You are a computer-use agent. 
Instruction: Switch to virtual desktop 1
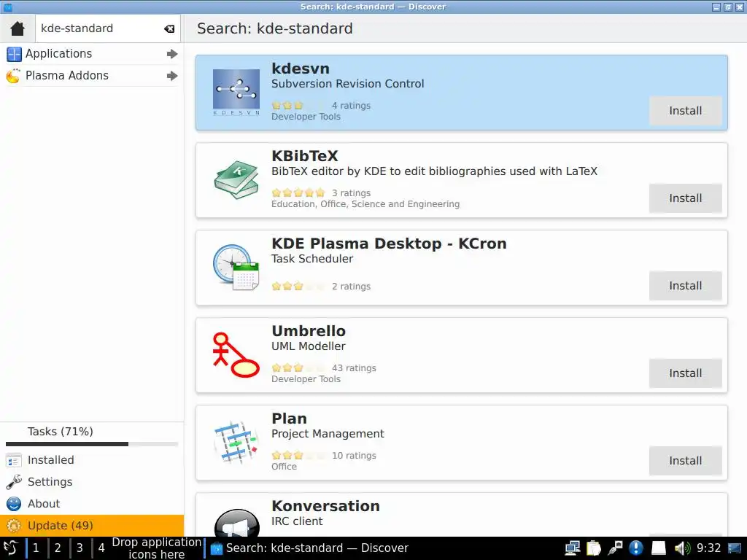click(x=36, y=548)
